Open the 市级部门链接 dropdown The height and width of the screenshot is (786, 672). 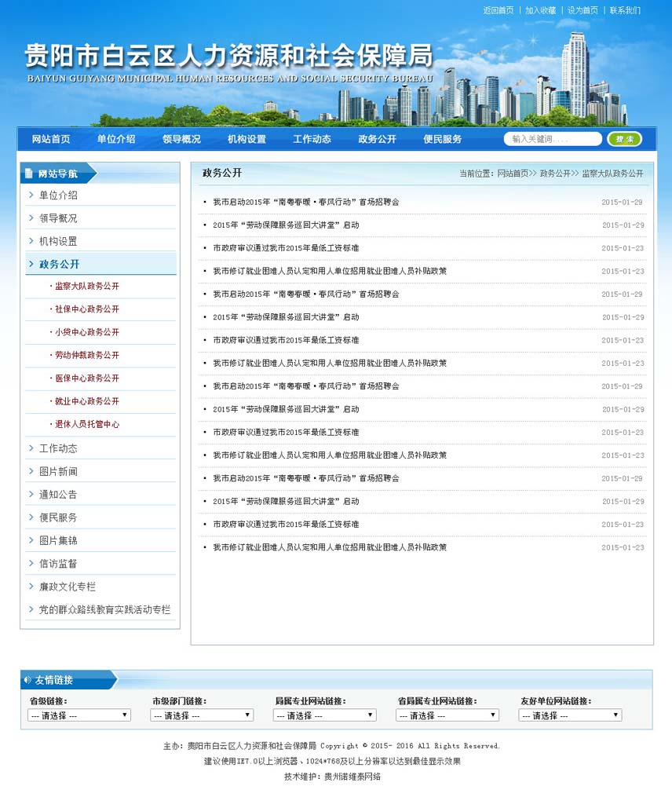tap(202, 715)
